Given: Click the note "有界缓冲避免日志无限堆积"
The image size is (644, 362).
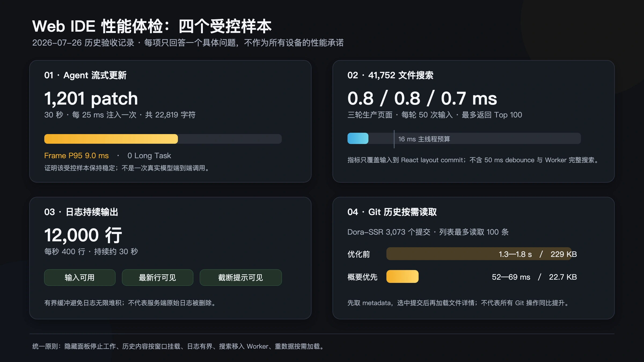Looking at the screenshot, I should pos(130,303).
